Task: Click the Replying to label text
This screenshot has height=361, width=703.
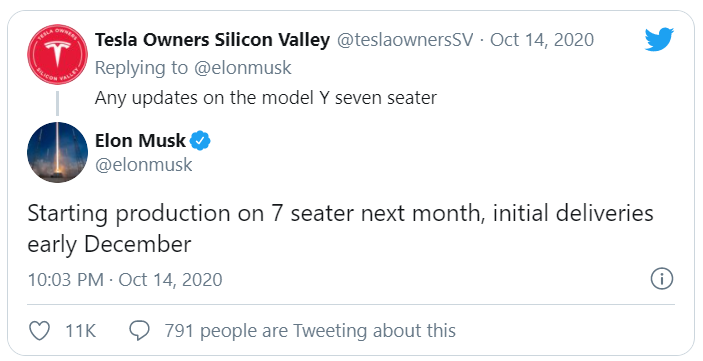Action: [142, 68]
